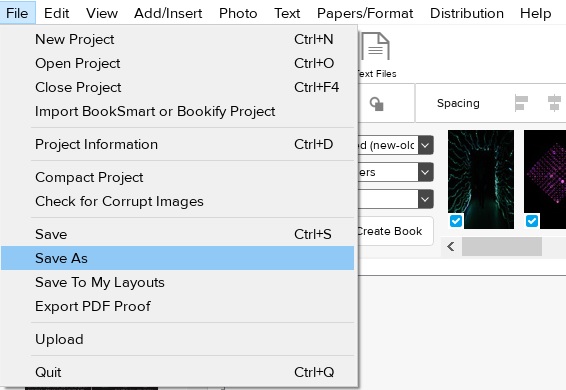This screenshot has width=566, height=390.
Task: Choose Import BookSmart or Bookify Project
Action: 178,112
